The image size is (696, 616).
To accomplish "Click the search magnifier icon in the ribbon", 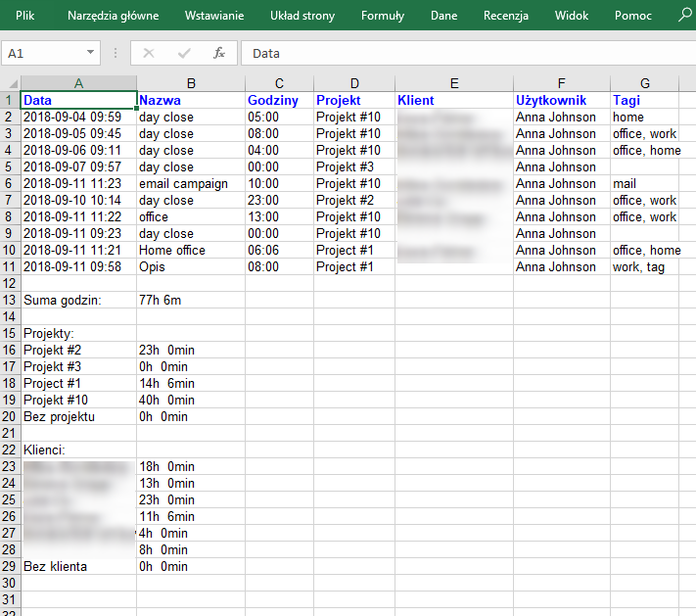I will pos(684,16).
